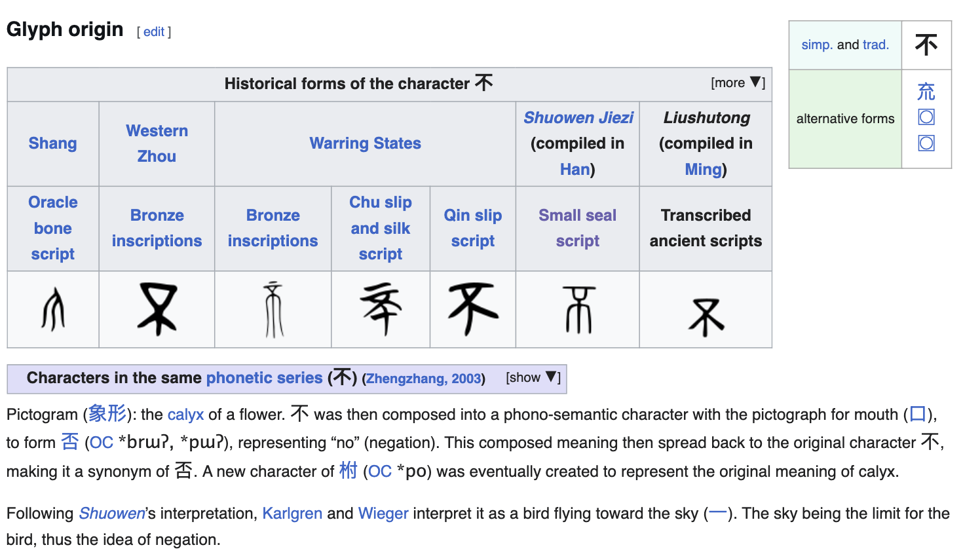Open the trad. link in the sidebar box
The width and height of the screenshot is (963, 560).
point(876,45)
